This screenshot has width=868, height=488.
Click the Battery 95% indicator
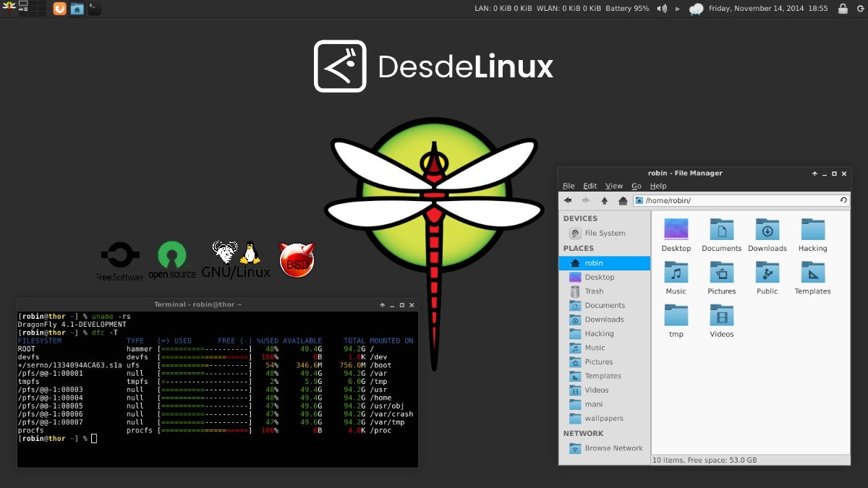(x=626, y=9)
